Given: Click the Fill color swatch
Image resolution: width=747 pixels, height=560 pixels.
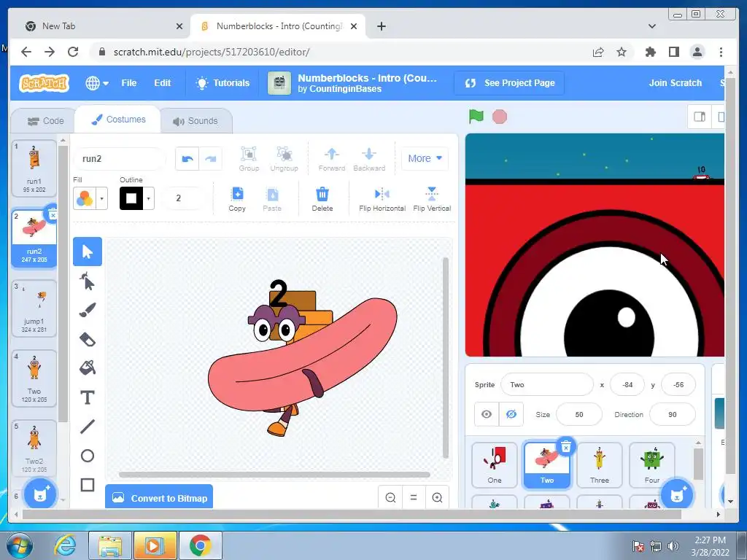Looking at the screenshot, I should tap(85, 198).
